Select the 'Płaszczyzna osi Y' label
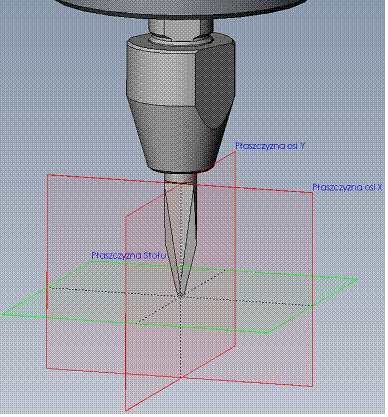This screenshot has width=388, height=417. tap(270, 146)
